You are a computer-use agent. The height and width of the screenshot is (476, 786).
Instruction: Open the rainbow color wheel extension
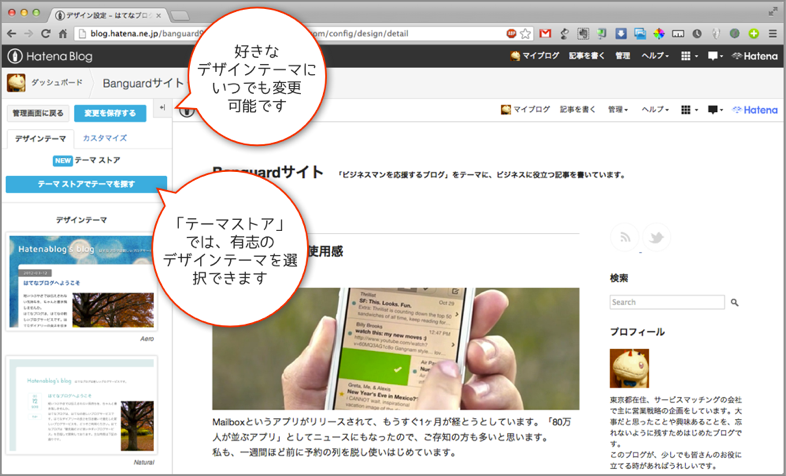[659, 34]
